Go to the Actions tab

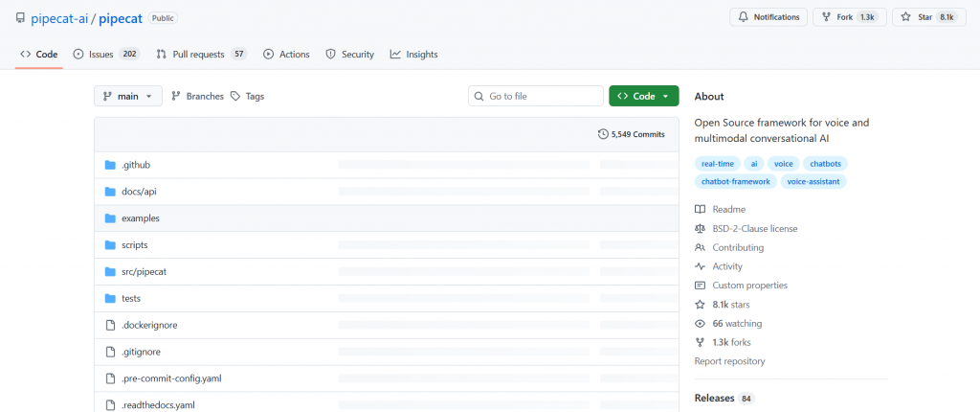point(286,55)
